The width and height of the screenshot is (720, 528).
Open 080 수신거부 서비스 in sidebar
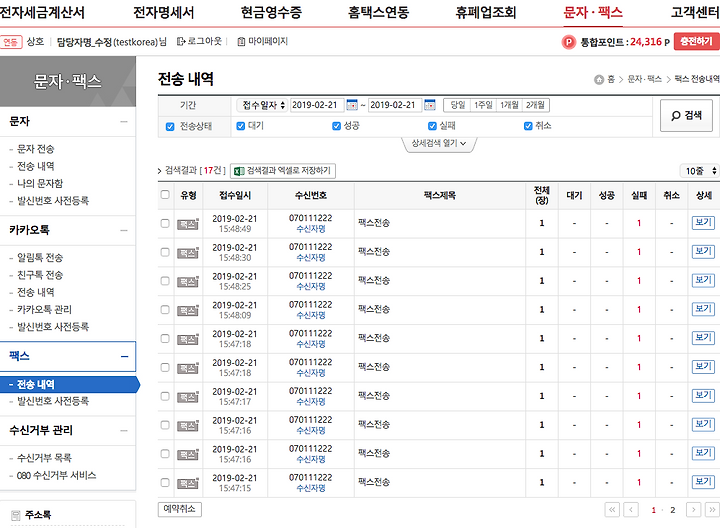click(x=56, y=476)
